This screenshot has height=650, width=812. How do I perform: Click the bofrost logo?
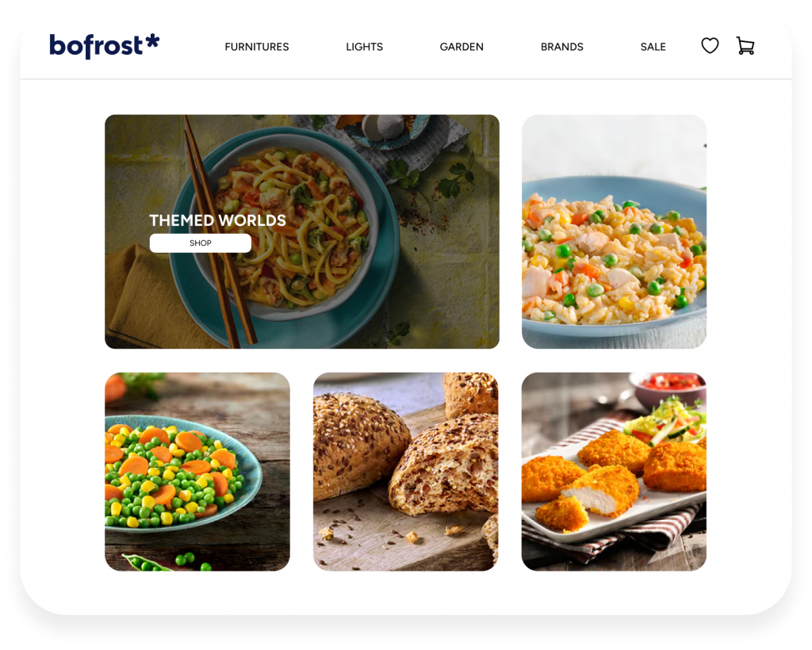tap(104, 45)
